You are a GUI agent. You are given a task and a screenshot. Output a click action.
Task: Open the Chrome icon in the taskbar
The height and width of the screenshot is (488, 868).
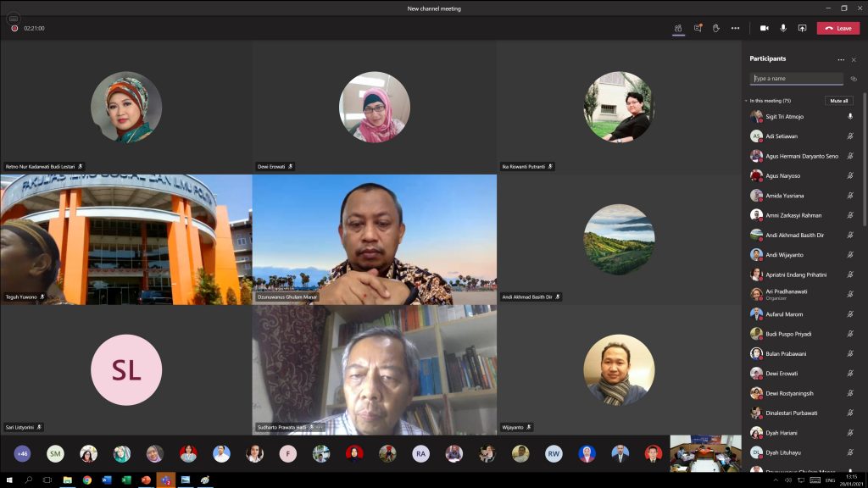click(86, 480)
